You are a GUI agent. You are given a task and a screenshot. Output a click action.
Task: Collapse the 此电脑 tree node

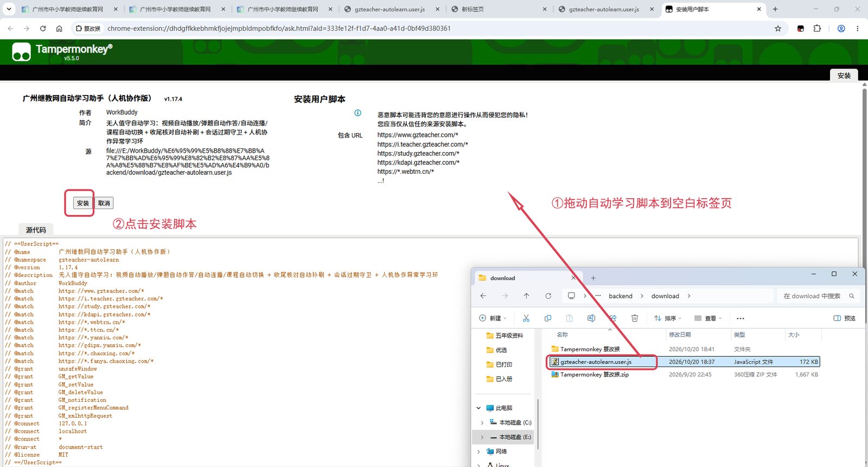[x=478, y=408]
